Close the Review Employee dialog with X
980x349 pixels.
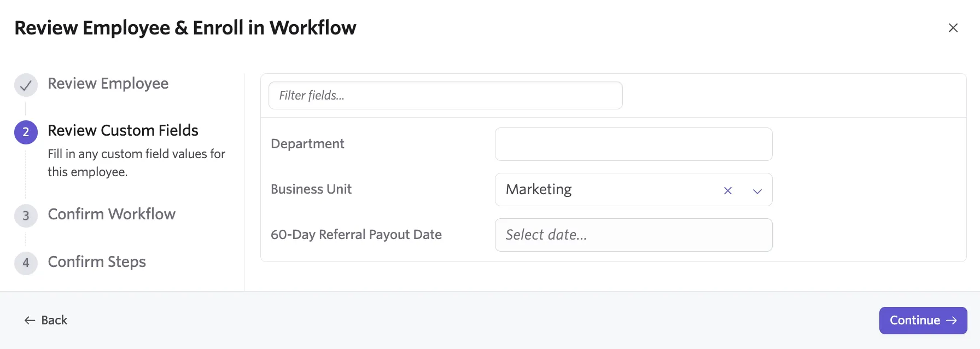click(x=953, y=28)
